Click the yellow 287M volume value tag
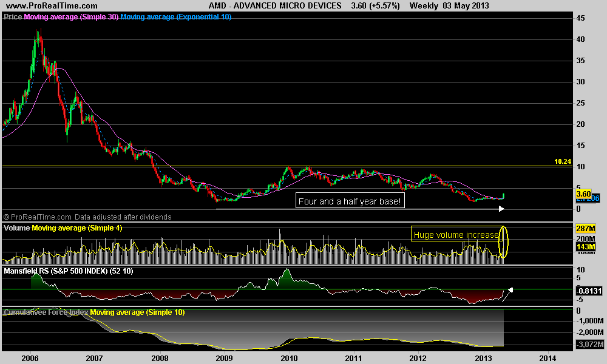 click(586, 228)
